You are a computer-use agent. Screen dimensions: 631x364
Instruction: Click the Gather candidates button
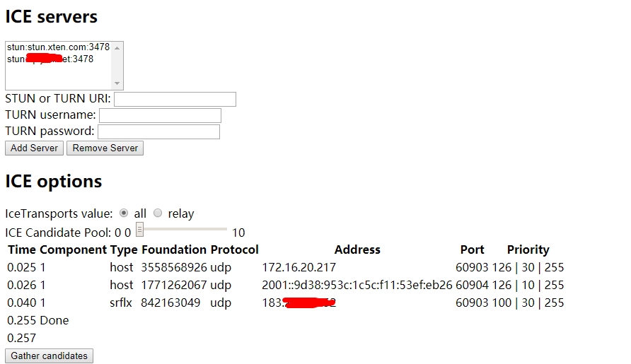point(49,356)
